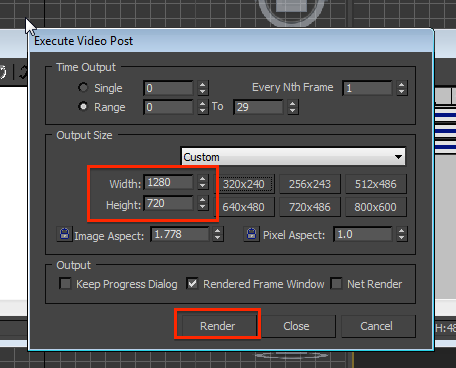This screenshot has height=368, width=456.
Task: Lock the Pixel Aspect ratio
Action: point(252,234)
